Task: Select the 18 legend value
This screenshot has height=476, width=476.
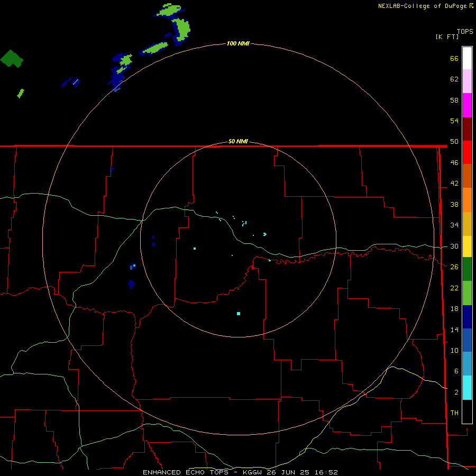Action: (454, 309)
